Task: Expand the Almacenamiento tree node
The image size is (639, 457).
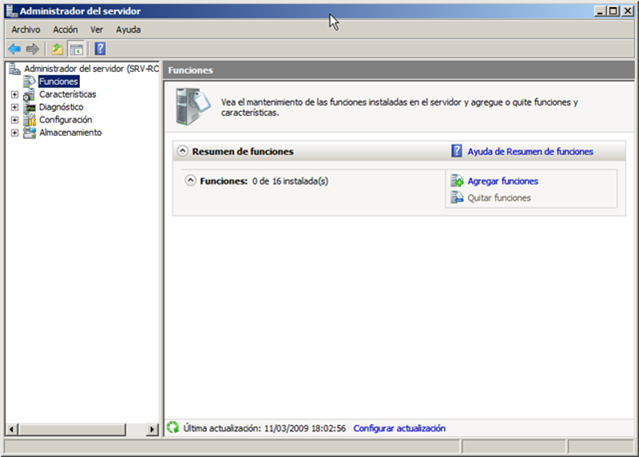Action: pyautogui.click(x=14, y=133)
